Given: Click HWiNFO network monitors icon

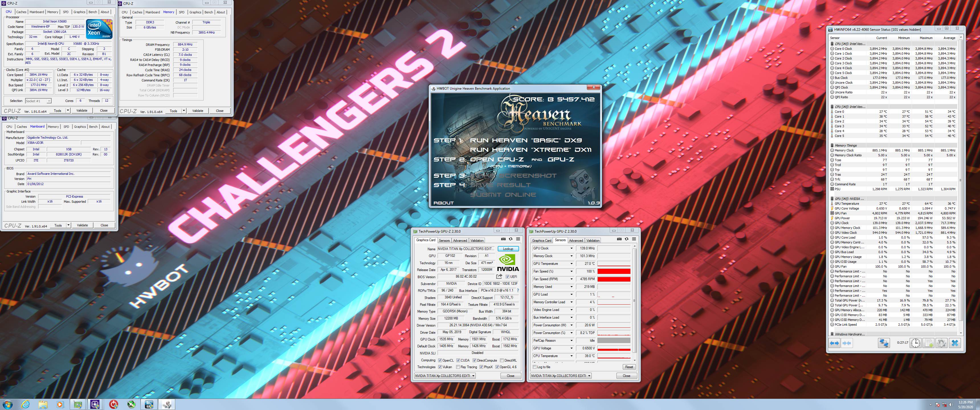Looking at the screenshot, I should tap(884, 343).
